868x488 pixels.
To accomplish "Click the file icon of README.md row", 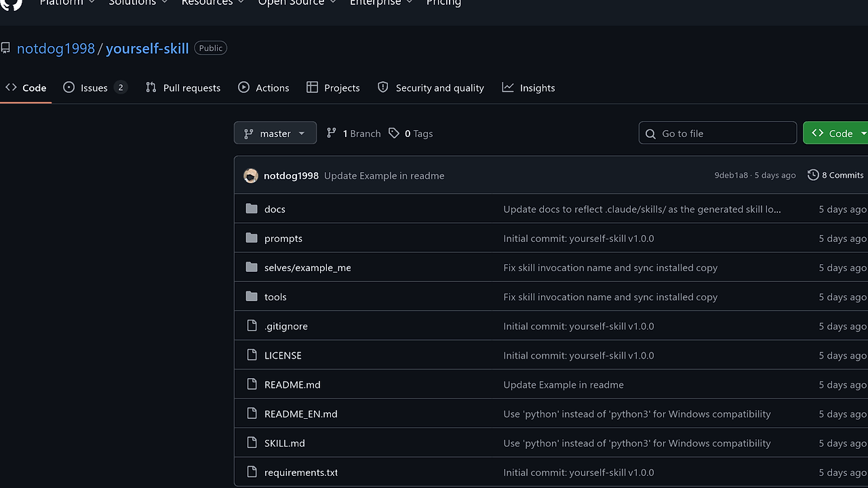I will point(252,384).
